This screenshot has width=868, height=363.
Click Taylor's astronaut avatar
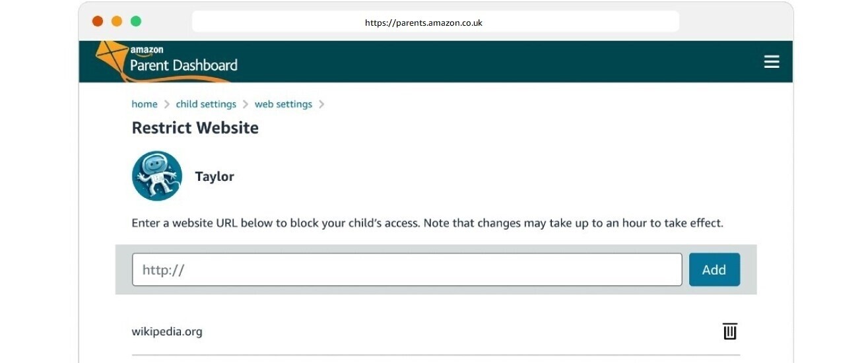point(157,176)
